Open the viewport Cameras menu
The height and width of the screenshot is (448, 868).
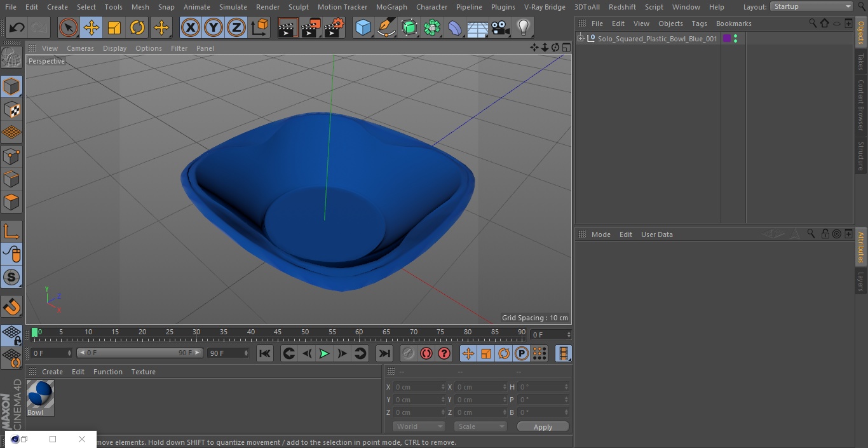click(80, 48)
